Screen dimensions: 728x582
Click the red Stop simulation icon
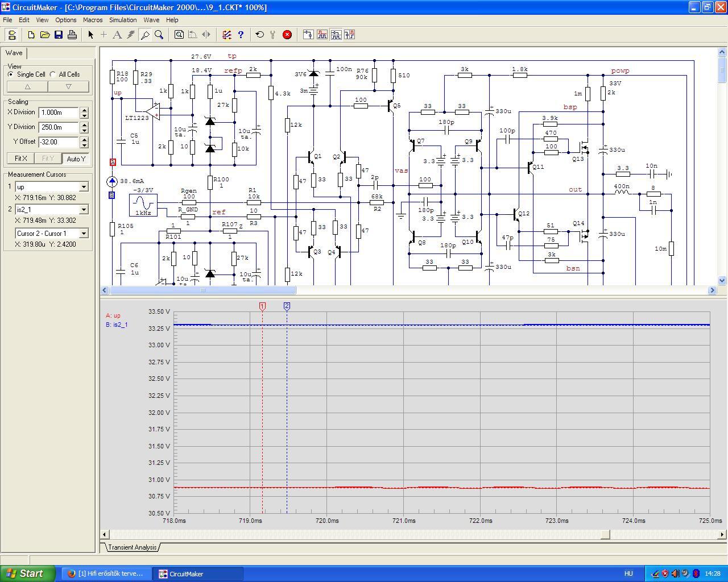click(x=287, y=35)
